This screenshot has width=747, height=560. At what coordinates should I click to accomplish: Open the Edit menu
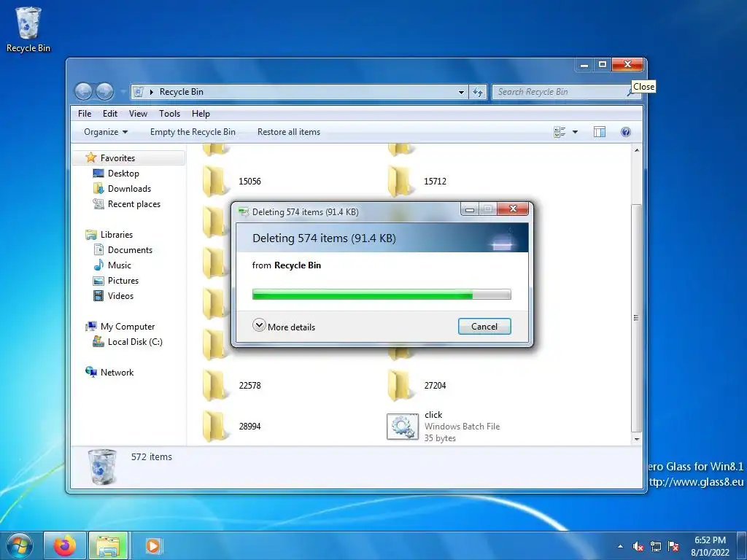point(109,113)
